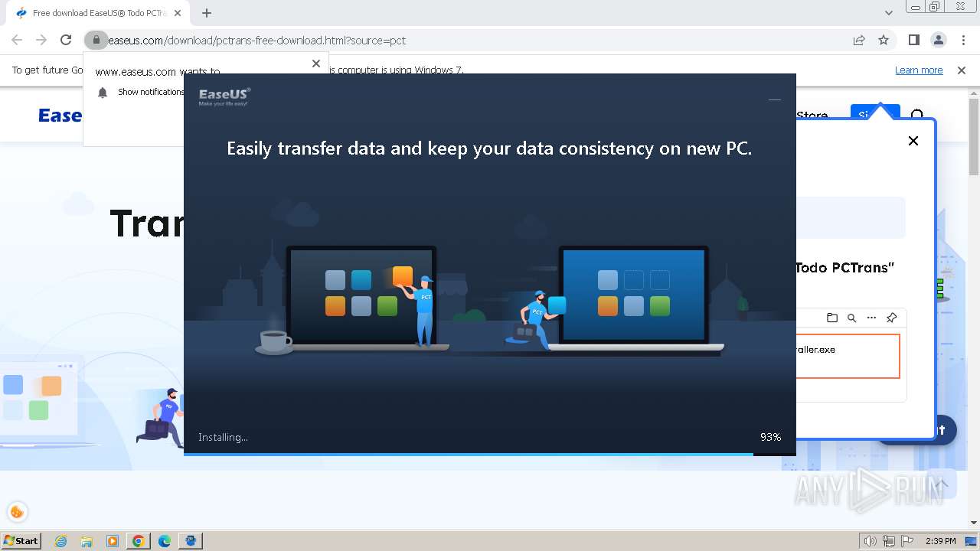Open Internet Explorer from taskbar
Image resolution: width=980 pixels, height=551 pixels.
click(x=60, y=541)
